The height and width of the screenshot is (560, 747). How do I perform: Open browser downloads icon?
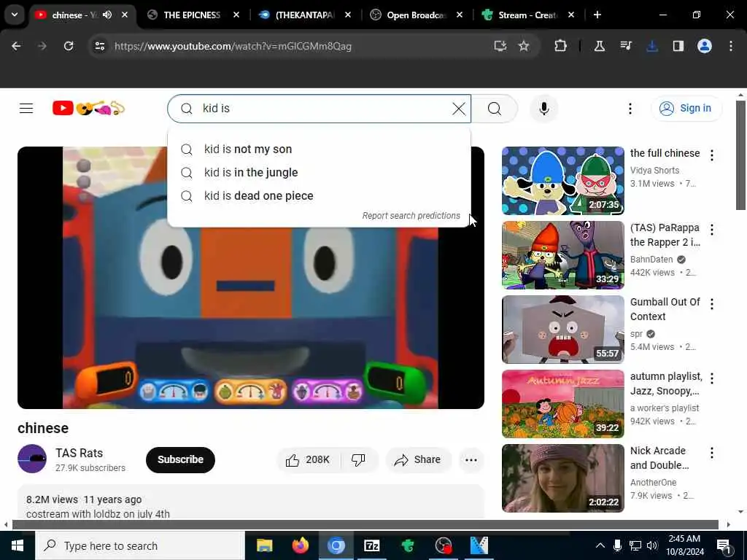pos(651,46)
